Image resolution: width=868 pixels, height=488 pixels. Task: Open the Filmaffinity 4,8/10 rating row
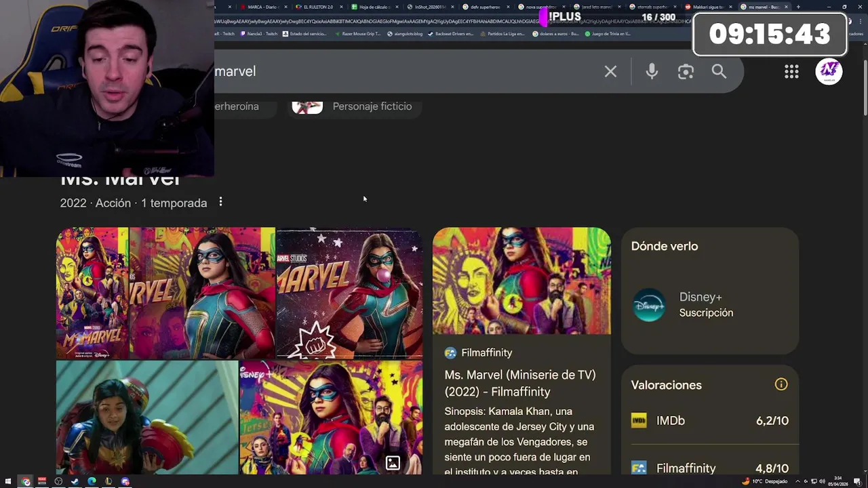click(710, 468)
